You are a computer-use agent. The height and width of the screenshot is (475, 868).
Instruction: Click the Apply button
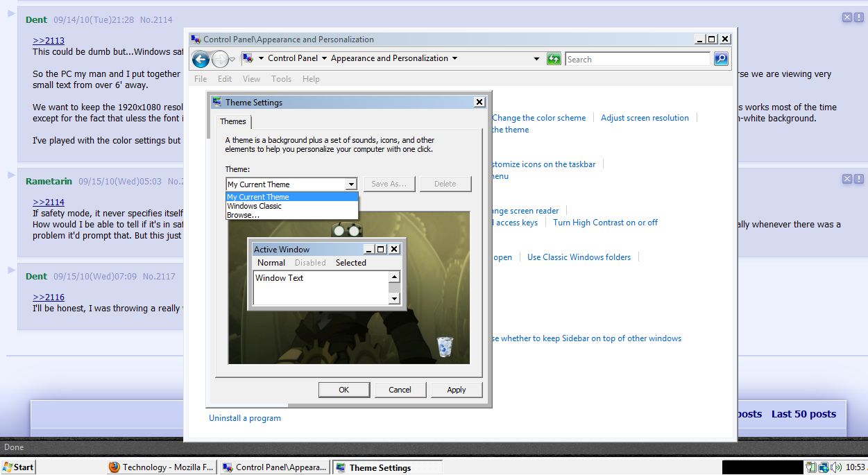[456, 390]
